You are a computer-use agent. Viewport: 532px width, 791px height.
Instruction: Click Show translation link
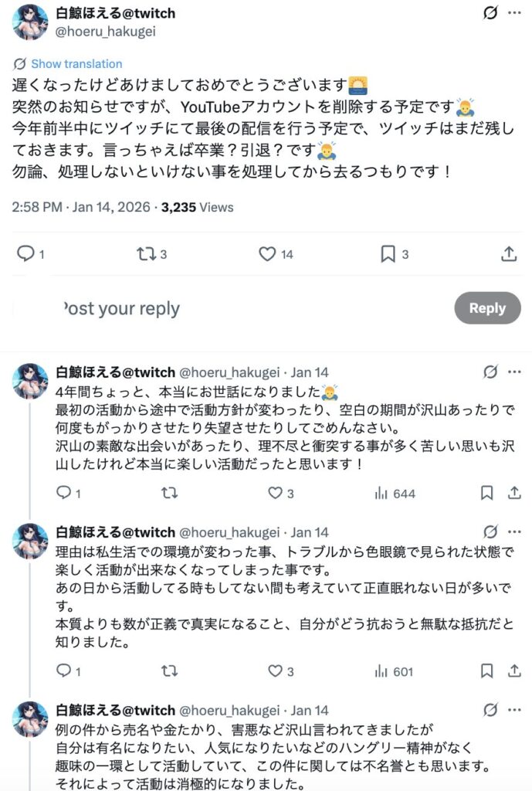[x=76, y=64]
